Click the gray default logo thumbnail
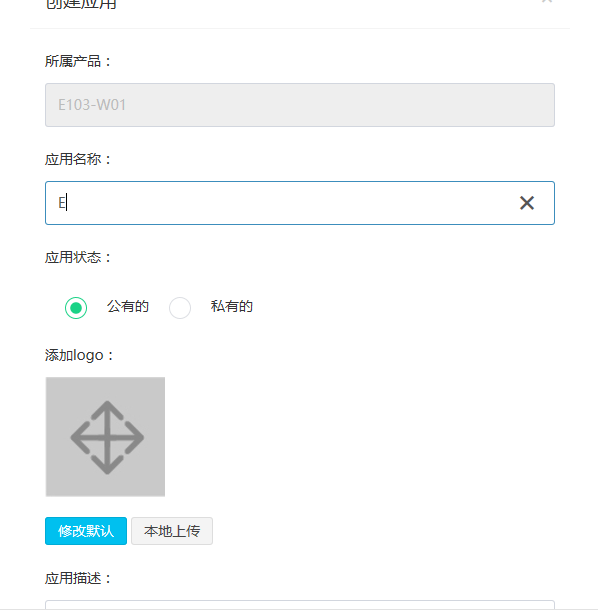This screenshot has height=612, width=598. coord(105,437)
